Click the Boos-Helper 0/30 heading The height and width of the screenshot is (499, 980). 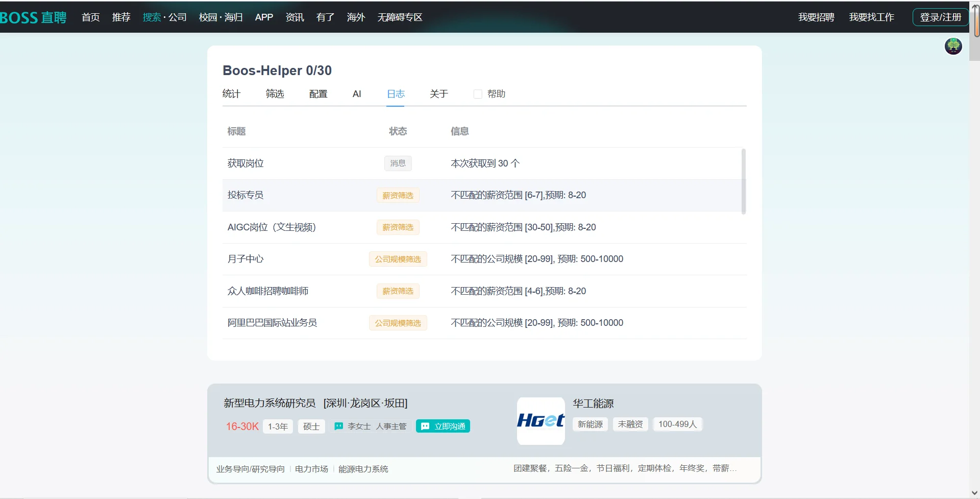click(x=277, y=70)
